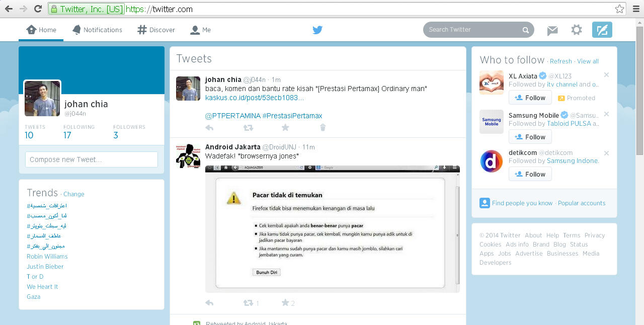Dismiss Samsung Mobile suggestion
The image size is (644, 325).
click(x=606, y=114)
